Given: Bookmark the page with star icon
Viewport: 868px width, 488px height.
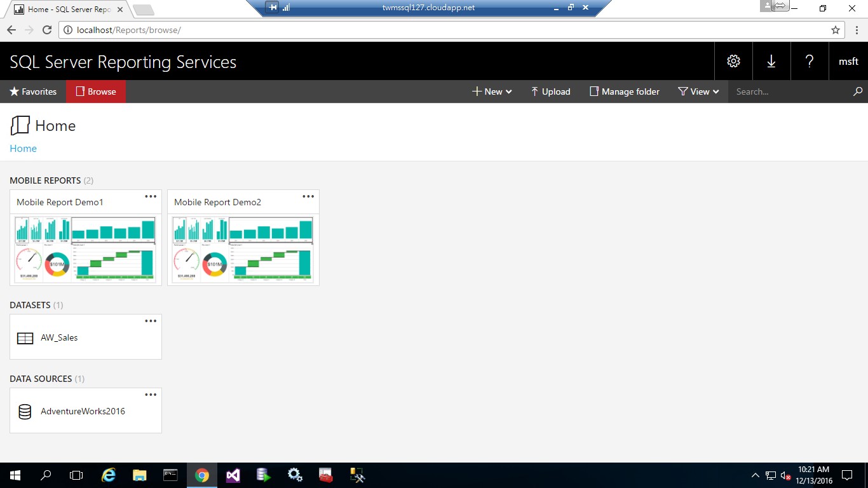Looking at the screenshot, I should click(836, 30).
